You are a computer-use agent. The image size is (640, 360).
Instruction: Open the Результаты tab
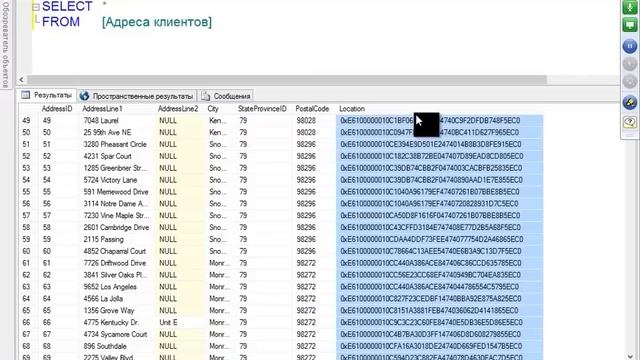[47, 95]
